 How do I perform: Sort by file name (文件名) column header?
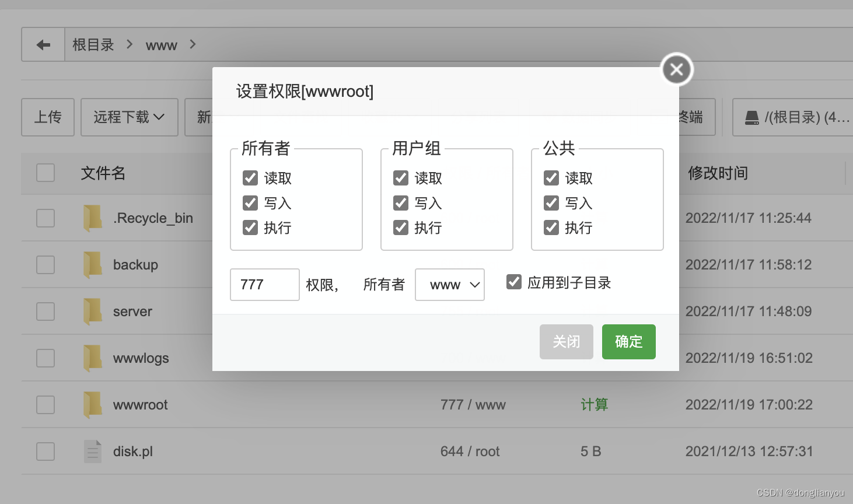(x=103, y=173)
